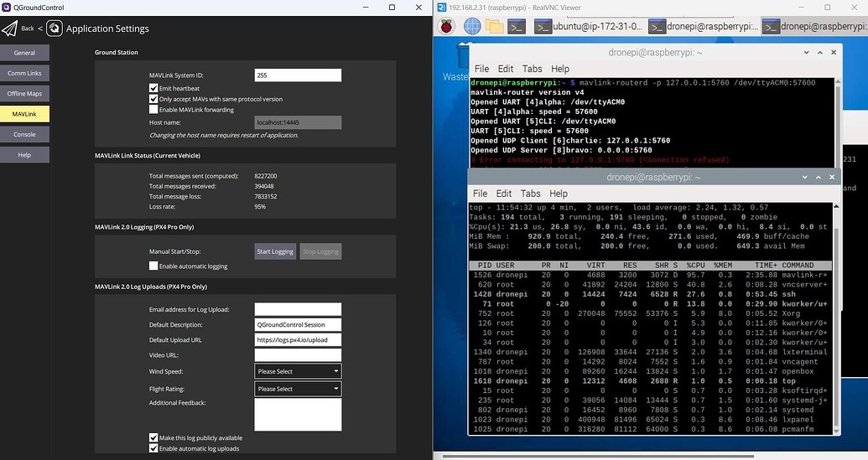The image size is (868, 460).
Task: Click the Additional Feedback text box
Action: [298, 415]
